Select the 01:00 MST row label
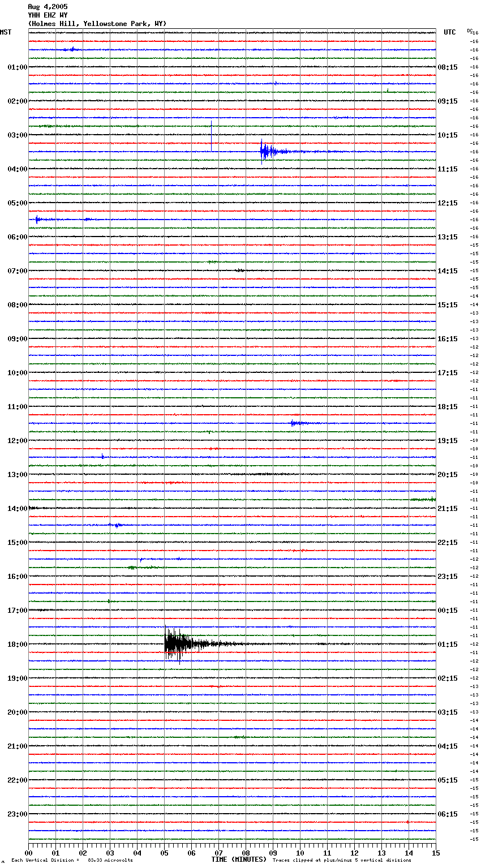 [18, 67]
